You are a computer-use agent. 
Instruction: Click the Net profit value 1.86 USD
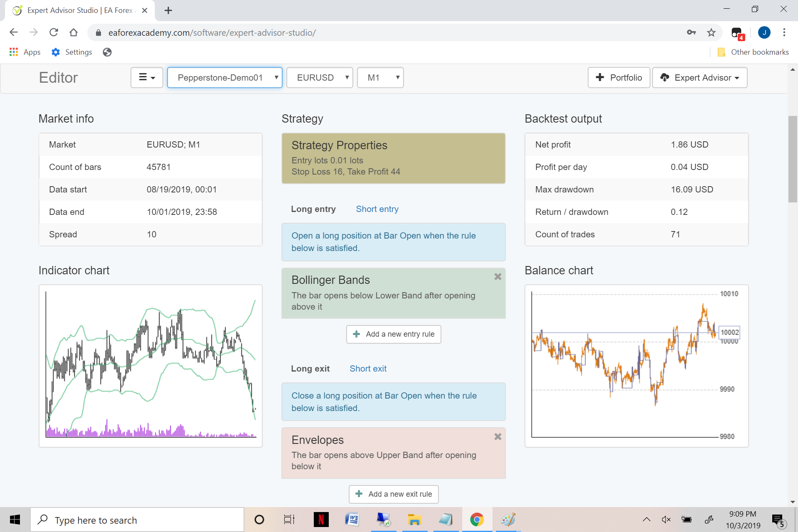coord(690,145)
